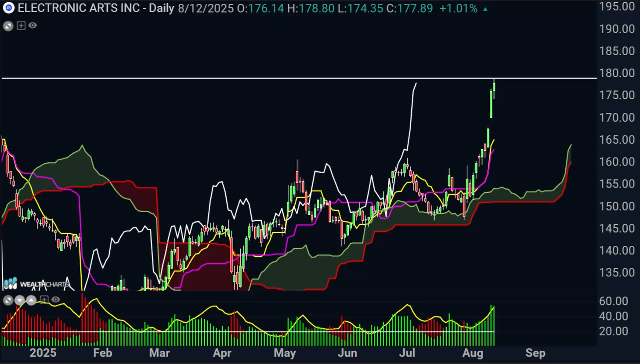
Task: Click the open value 176.14
Action: [x=266, y=8]
